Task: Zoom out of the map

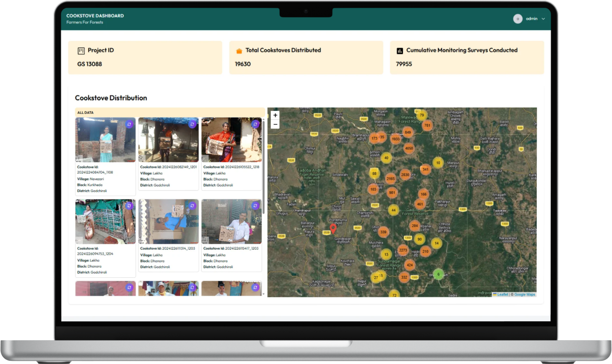Action: (275, 124)
